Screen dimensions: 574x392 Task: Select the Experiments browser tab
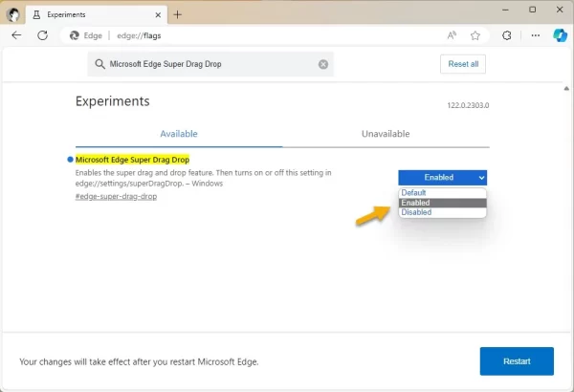[97, 15]
